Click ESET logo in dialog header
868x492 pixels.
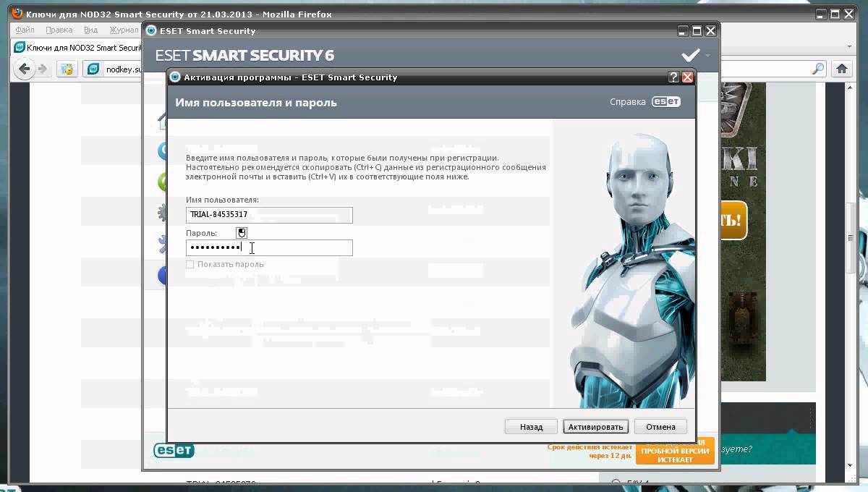[666, 102]
